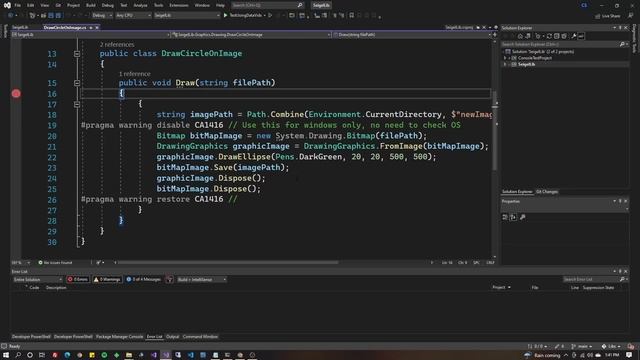The width and height of the screenshot is (640, 360).
Task: Switch to the Output tab
Action: [x=173, y=337]
